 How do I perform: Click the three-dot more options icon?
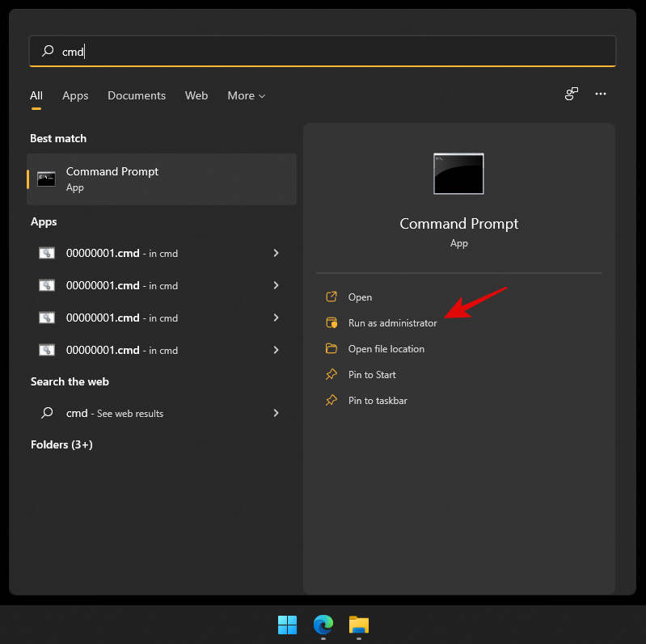click(601, 95)
